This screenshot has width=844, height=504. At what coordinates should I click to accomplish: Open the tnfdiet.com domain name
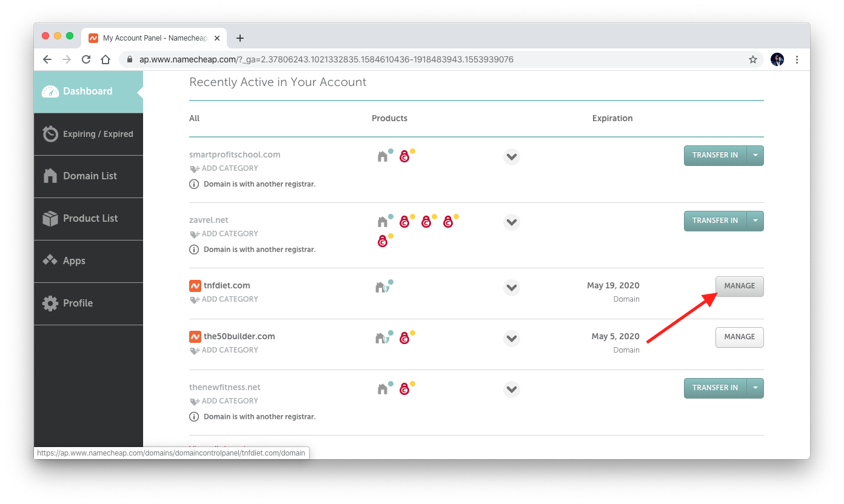pyautogui.click(x=227, y=285)
